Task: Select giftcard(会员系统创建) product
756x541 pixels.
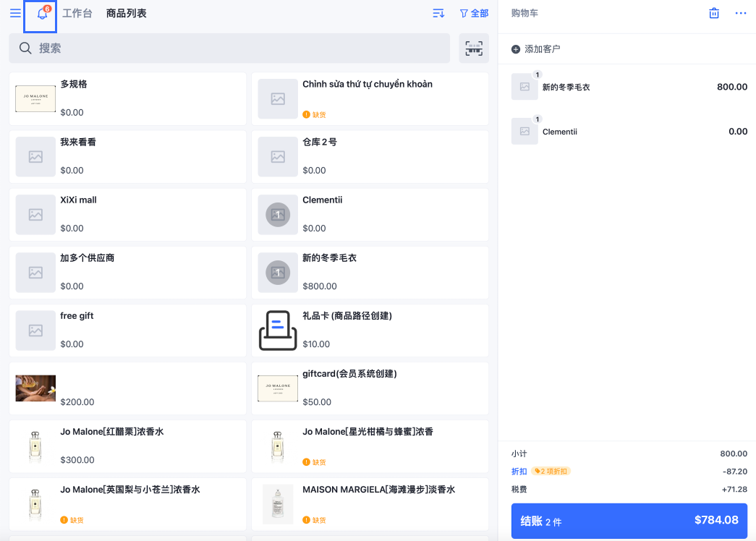Action: coord(370,388)
